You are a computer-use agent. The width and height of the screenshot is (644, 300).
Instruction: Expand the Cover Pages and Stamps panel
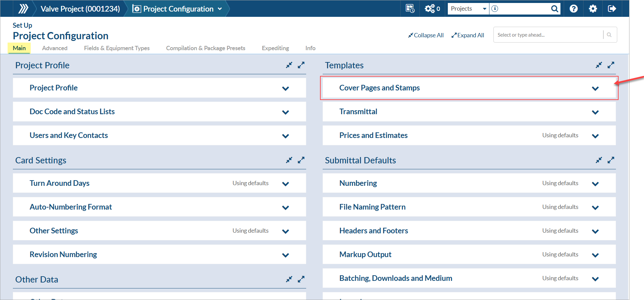(595, 88)
